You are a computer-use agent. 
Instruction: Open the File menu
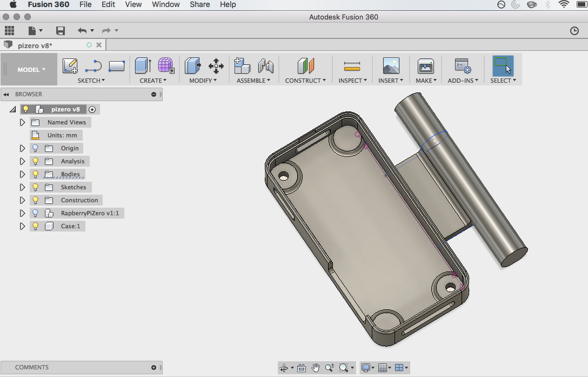point(85,4)
